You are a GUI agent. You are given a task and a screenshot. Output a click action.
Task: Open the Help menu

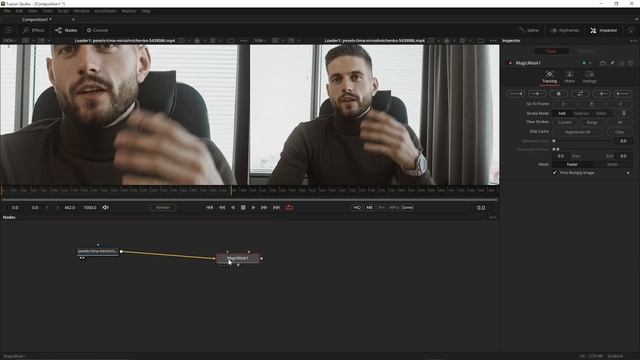[146, 11]
